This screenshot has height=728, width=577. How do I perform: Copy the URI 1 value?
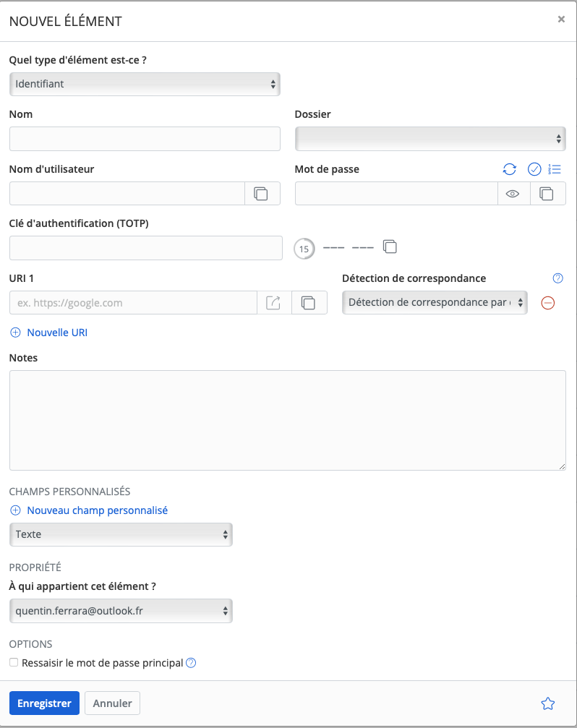[x=309, y=303]
